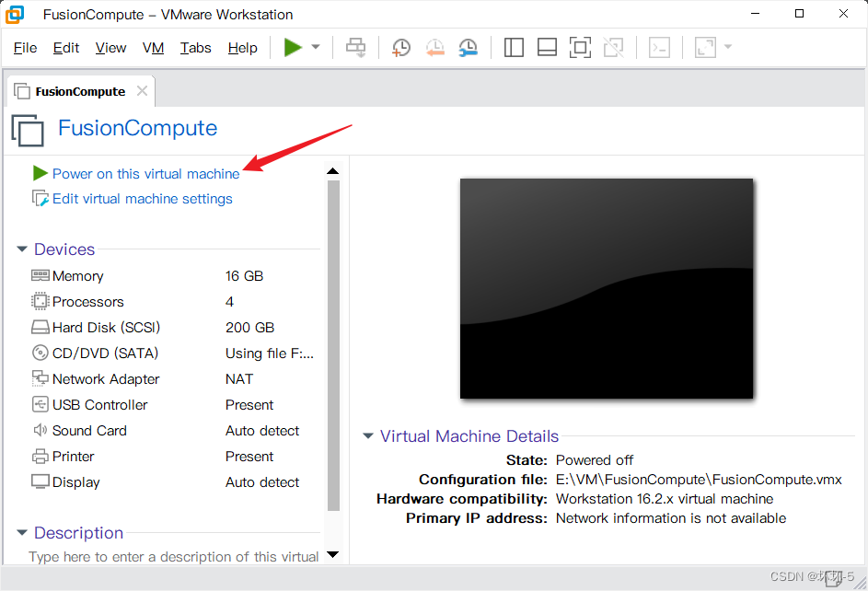Open the View menu
This screenshot has height=591, width=868.
click(x=110, y=48)
